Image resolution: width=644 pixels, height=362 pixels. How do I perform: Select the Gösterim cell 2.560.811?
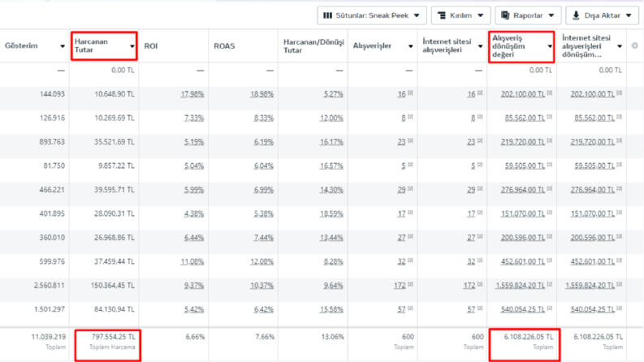point(50,285)
